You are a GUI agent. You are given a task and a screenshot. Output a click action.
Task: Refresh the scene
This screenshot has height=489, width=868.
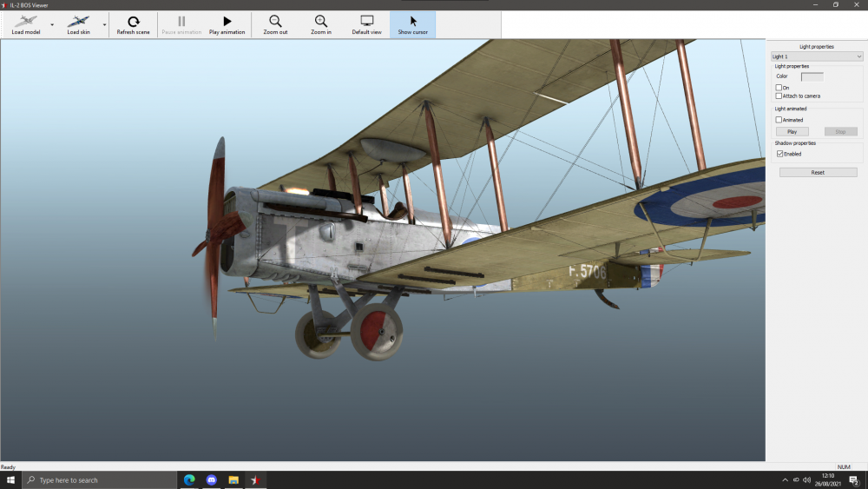[x=133, y=22]
